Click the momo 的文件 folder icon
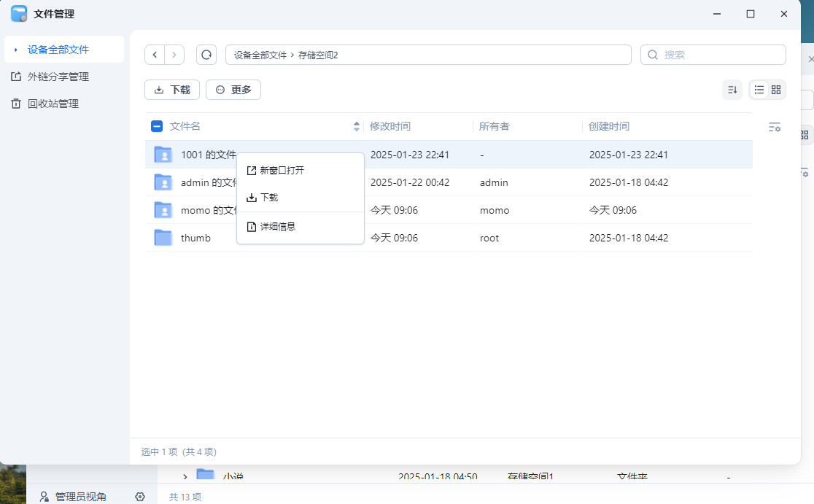The width and height of the screenshot is (814, 504). [163, 210]
